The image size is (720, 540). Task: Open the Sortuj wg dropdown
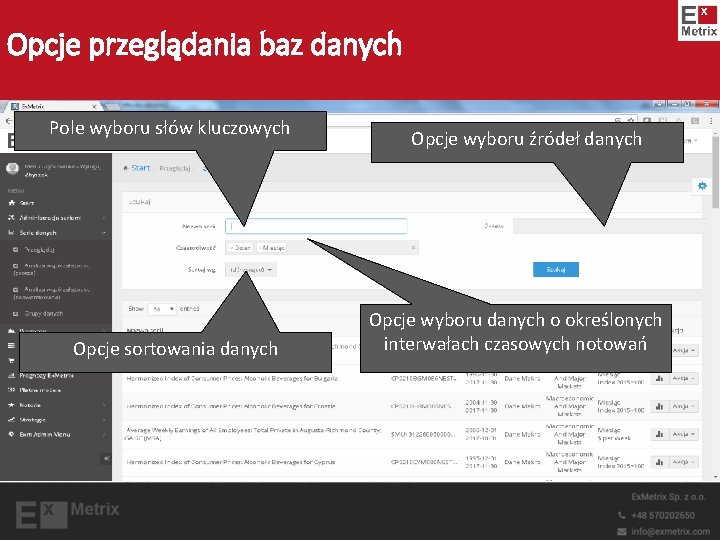click(251, 270)
